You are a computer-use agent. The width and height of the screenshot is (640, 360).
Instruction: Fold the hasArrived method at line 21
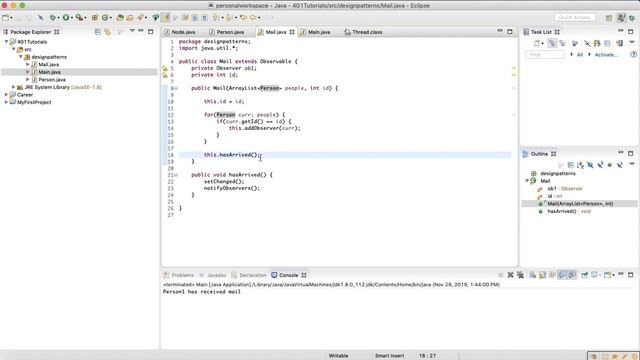pyautogui.click(x=176, y=175)
